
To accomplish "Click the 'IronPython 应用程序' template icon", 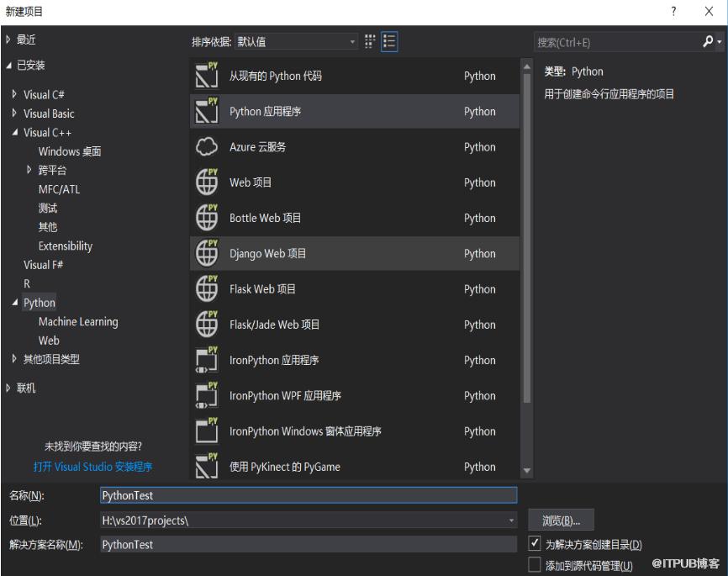I will coord(207,360).
